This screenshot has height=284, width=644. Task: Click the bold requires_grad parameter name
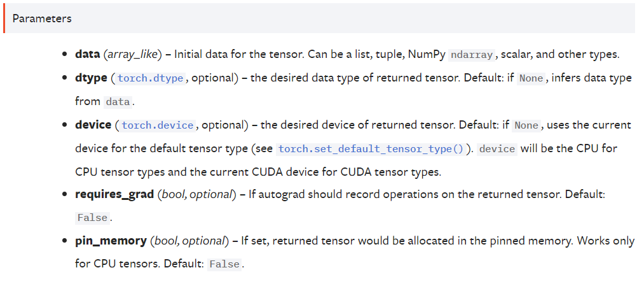coord(114,195)
